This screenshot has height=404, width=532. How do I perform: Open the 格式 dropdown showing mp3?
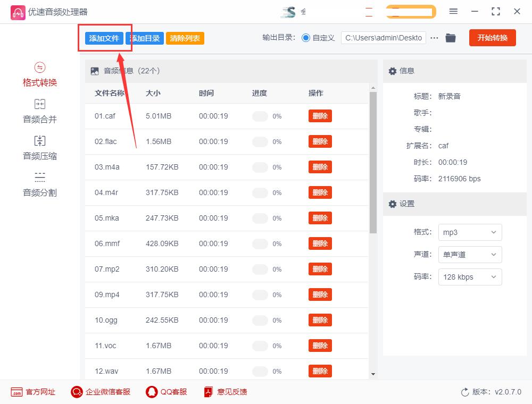click(470, 232)
